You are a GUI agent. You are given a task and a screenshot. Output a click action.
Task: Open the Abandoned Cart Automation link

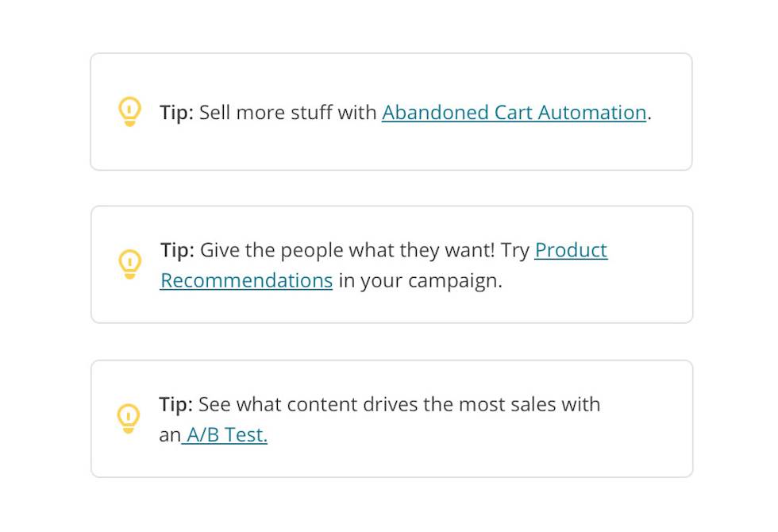(514, 113)
